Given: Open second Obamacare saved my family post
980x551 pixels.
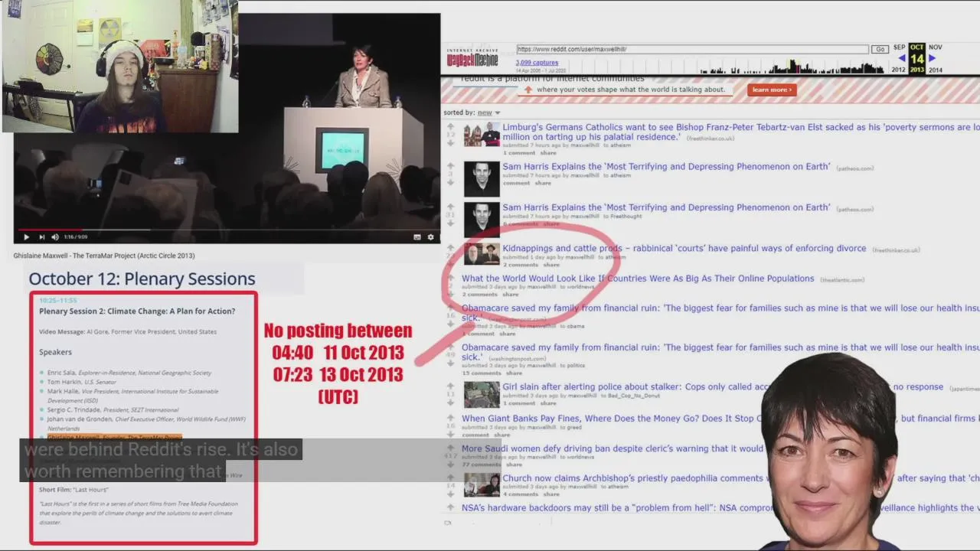Looking at the screenshot, I should [x=720, y=352].
